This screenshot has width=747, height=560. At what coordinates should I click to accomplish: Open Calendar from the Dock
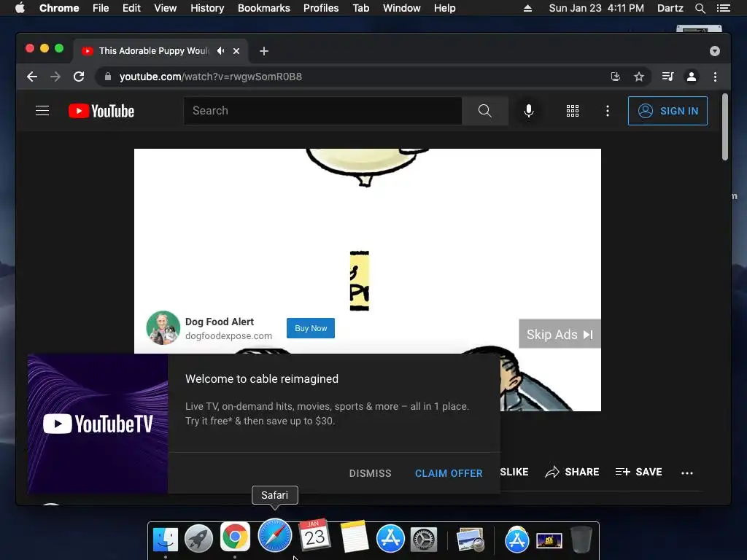click(x=314, y=534)
